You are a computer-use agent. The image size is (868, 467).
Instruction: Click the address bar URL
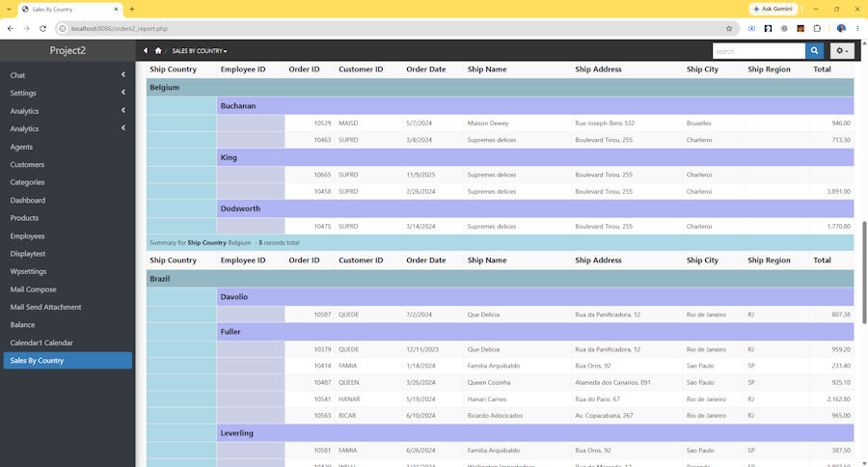pos(119,28)
